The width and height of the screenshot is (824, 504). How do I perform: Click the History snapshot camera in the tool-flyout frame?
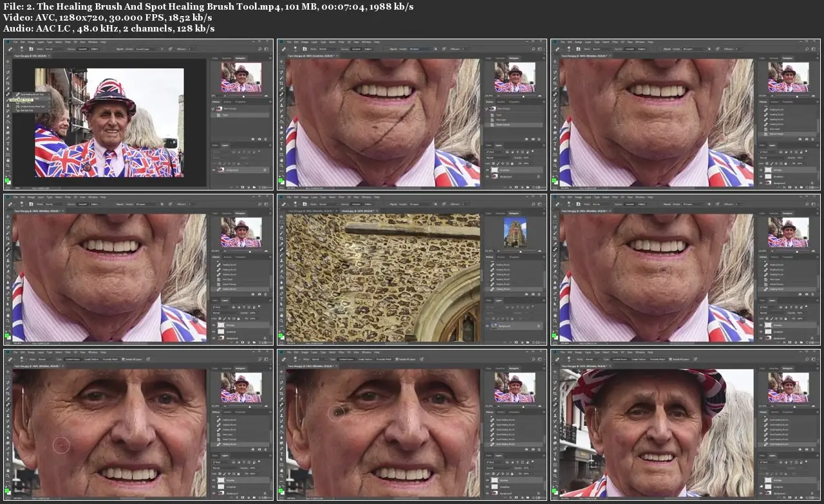[259, 138]
